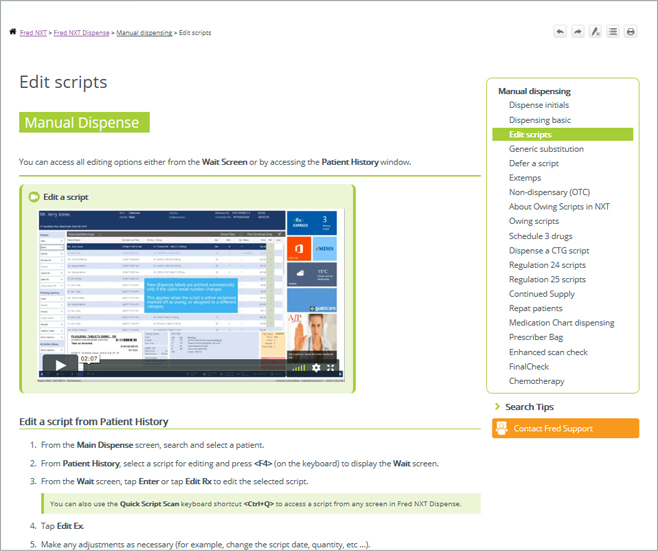Open the Fred NXT Dispense breadcrumb link
The height and width of the screenshot is (551, 658).
[x=81, y=33]
